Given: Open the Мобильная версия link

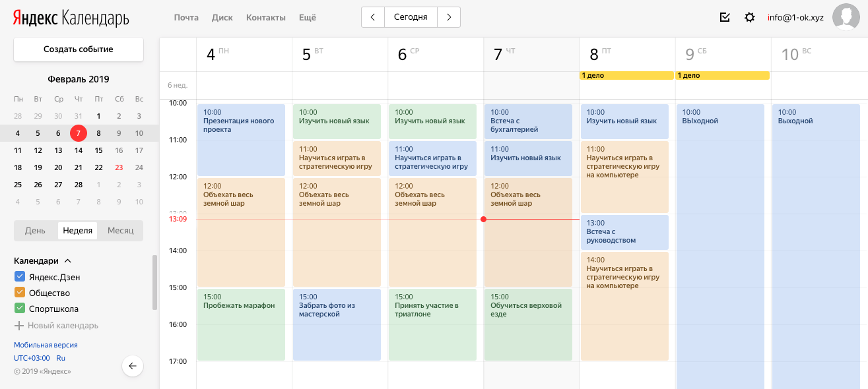Looking at the screenshot, I should [x=46, y=345].
